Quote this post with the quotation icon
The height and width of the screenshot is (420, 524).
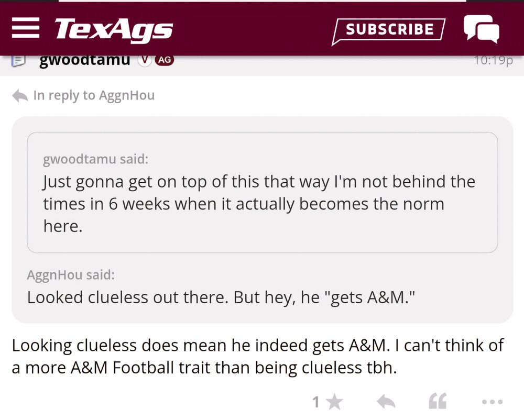438,402
